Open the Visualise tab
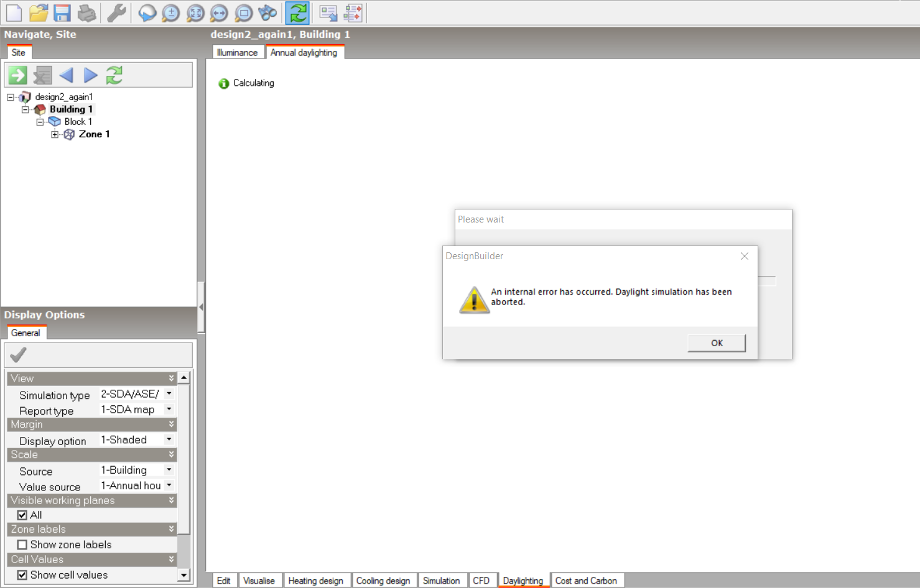 coord(259,581)
